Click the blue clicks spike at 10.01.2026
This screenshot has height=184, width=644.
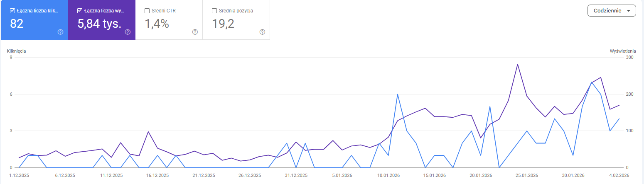pyautogui.click(x=398, y=94)
